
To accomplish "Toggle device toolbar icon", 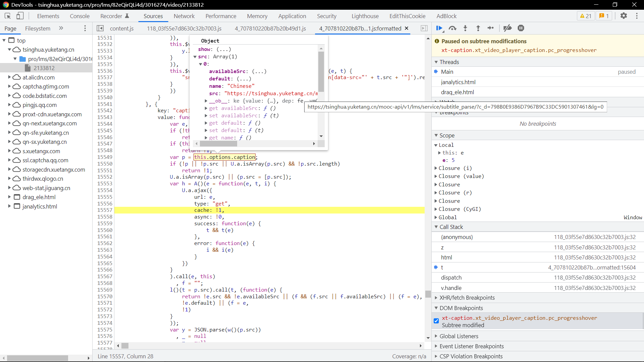I will (20, 16).
